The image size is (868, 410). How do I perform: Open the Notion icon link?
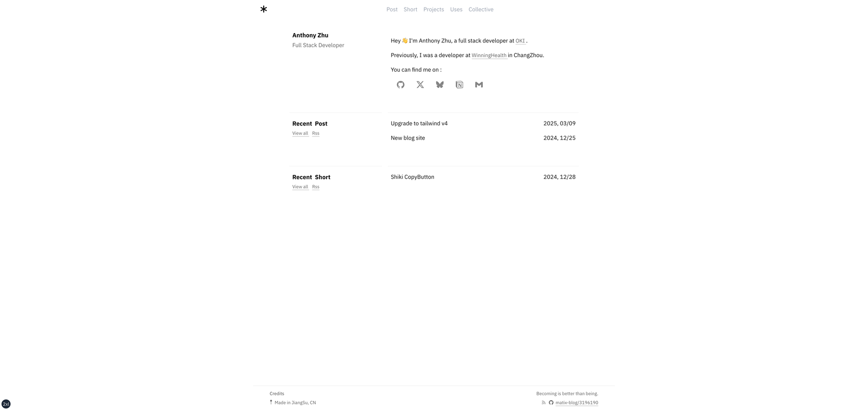tap(459, 85)
